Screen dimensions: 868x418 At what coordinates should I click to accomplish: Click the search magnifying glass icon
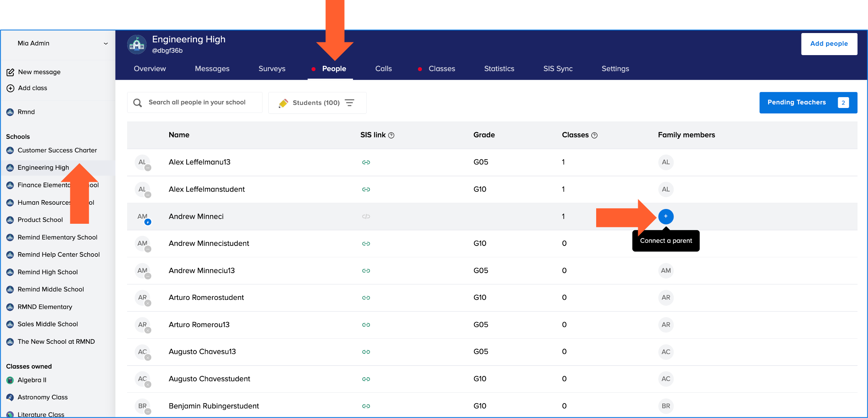coord(138,103)
